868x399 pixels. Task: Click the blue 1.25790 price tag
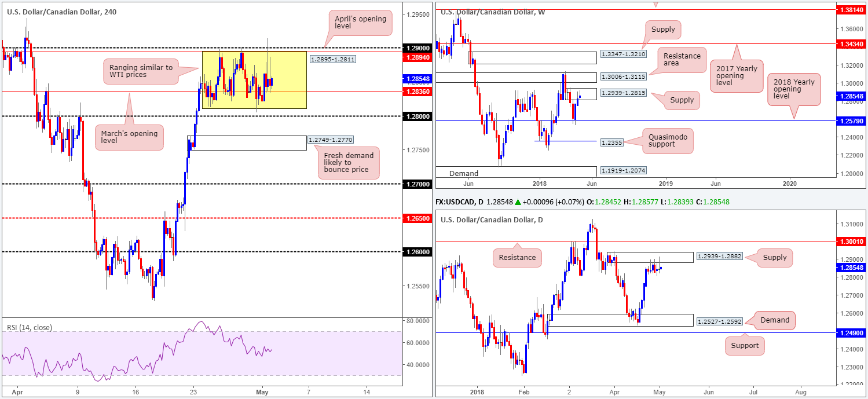851,120
